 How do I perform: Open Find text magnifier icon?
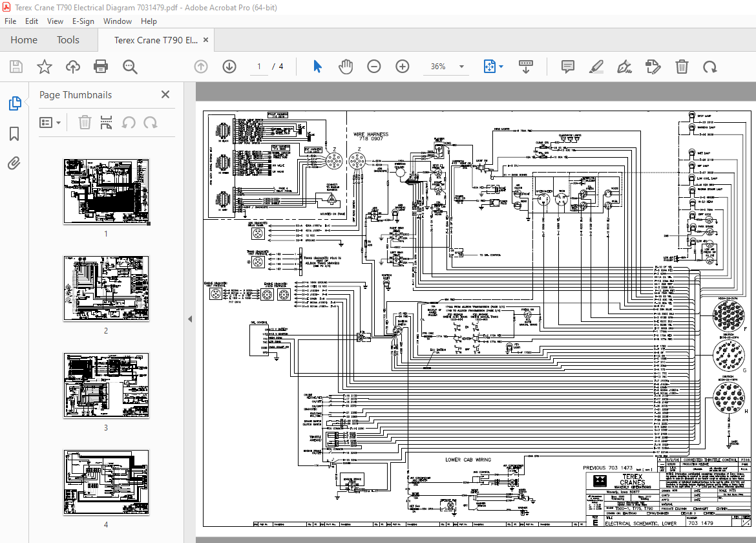(x=130, y=67)
